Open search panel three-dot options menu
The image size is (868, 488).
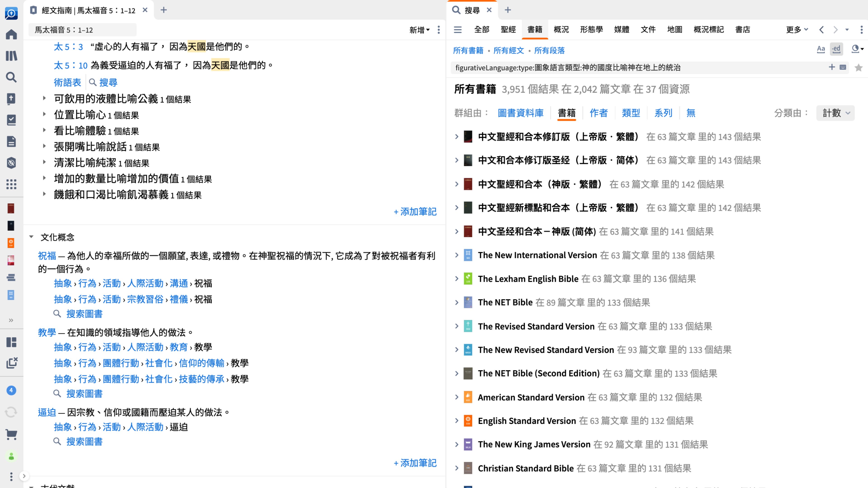861,30
